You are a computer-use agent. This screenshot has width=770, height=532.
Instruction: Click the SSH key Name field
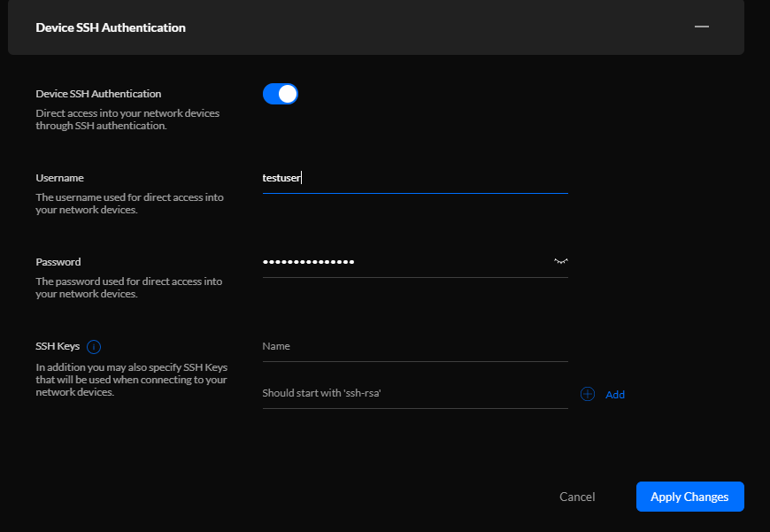(415, 346)
